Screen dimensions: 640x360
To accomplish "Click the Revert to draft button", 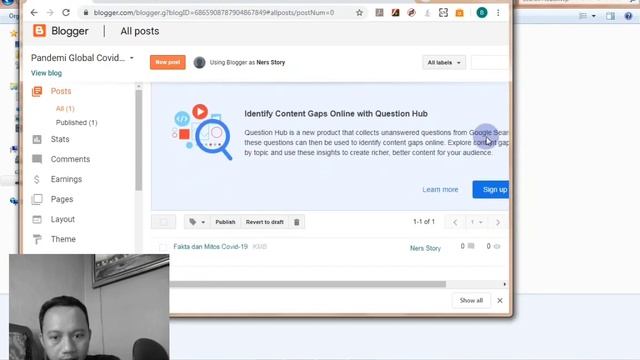I will click(264, 222).
